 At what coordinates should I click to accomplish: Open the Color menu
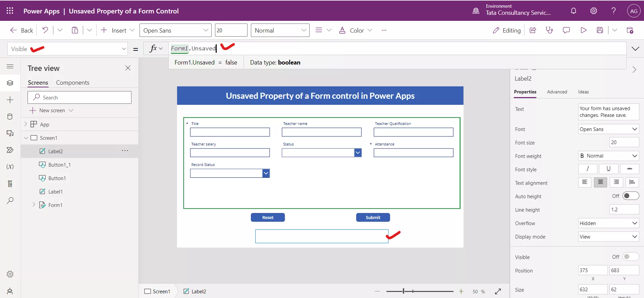point(356,30)
